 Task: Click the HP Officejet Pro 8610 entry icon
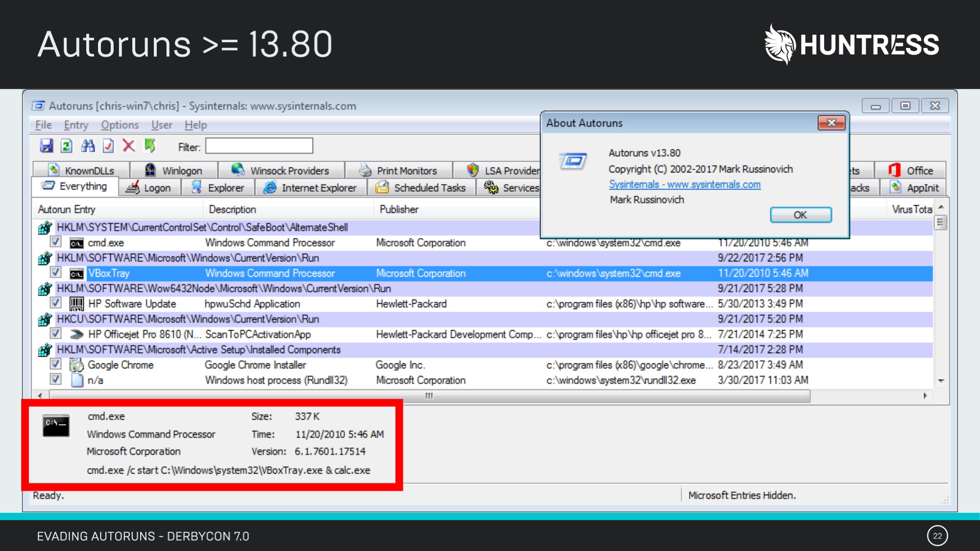[x=76, y=335]
